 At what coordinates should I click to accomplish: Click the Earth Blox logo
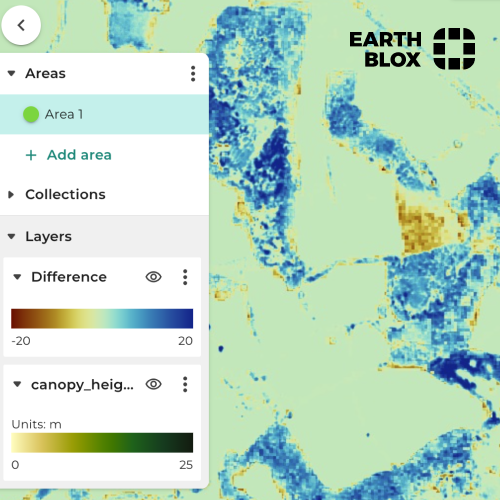pyautogui.click(x=412, y=49)
